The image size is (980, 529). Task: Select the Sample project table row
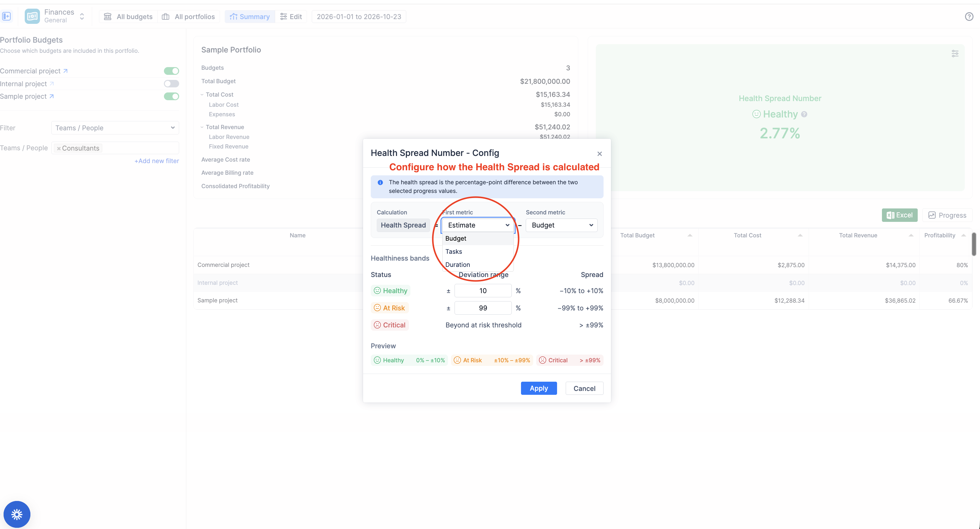[x=583, y=300]
